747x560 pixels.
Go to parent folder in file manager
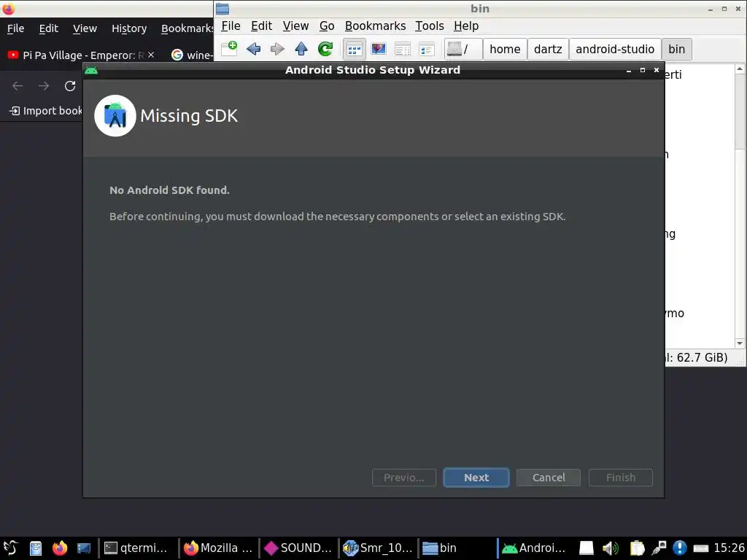(301, 49)
